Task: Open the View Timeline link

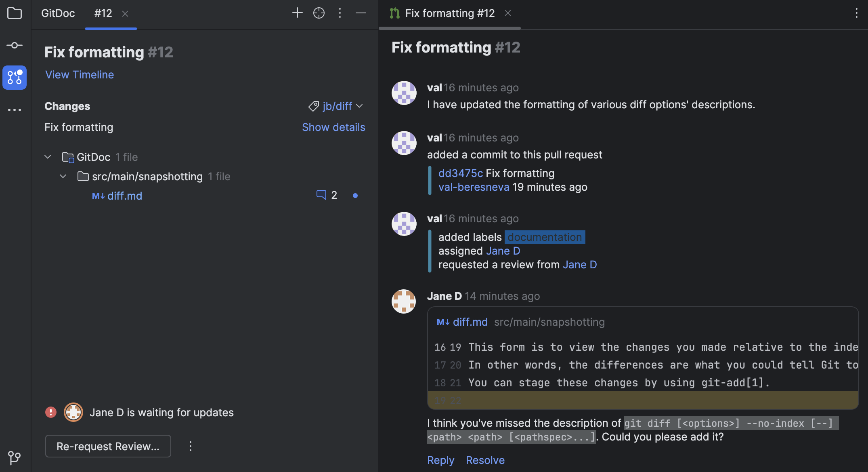Action: coord(79,75)
